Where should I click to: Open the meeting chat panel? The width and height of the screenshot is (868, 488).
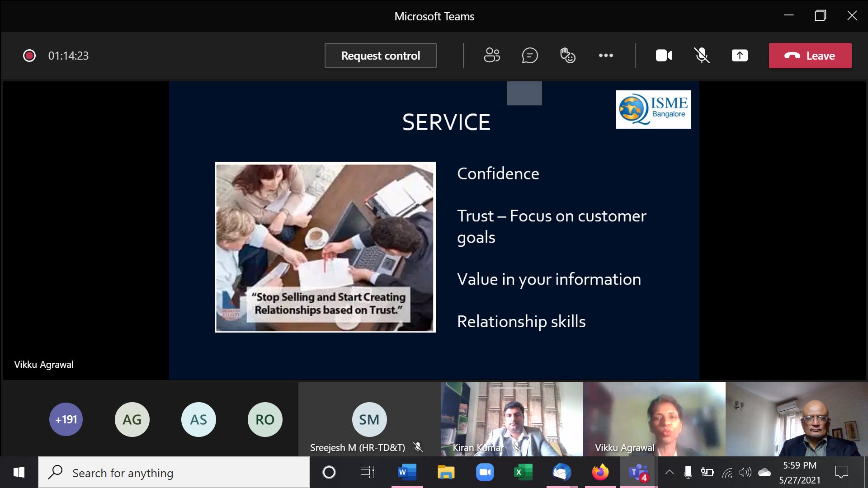[x=529, y=56]
